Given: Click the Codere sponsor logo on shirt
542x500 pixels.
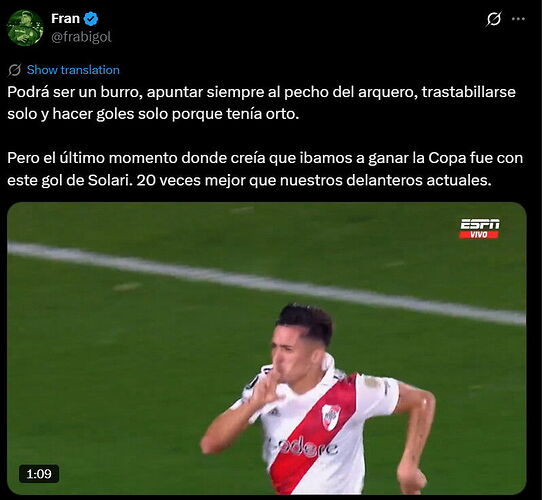Looking at the screenshot, I should point(302,447).
